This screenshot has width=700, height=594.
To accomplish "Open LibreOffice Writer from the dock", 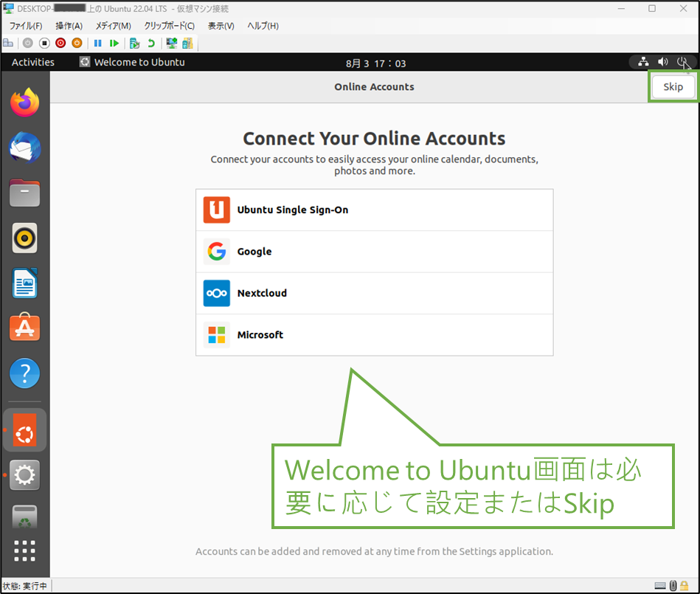I will [24, 283].
